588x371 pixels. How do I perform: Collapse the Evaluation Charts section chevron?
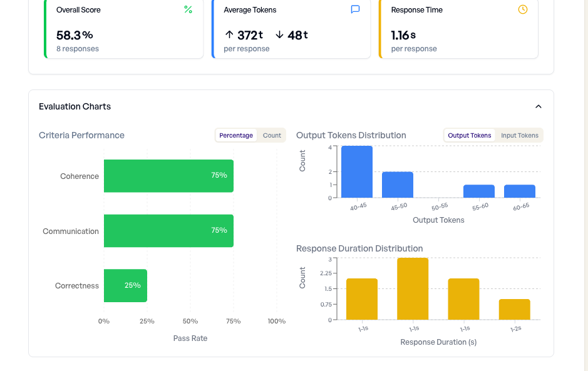(x=538, y=106)
